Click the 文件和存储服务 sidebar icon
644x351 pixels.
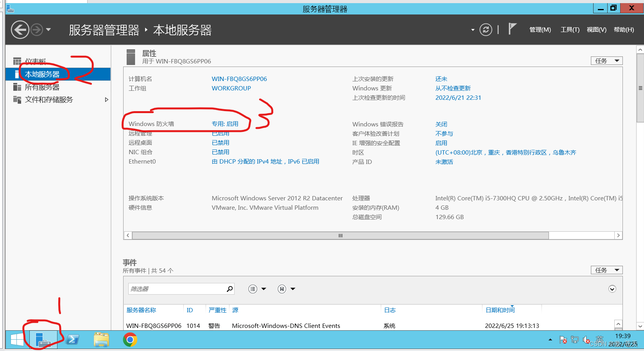pyautogui.click(x=17, y=99)
